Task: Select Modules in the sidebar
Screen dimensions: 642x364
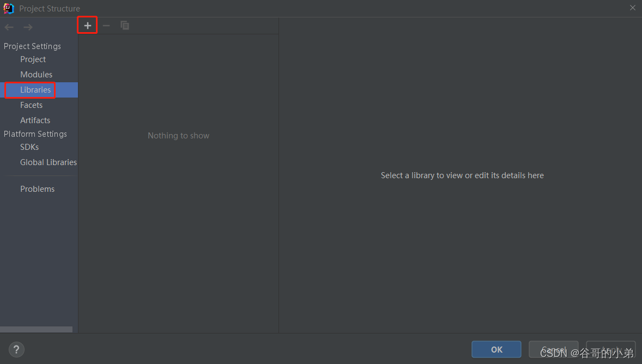Action: [x=37, y=75]
